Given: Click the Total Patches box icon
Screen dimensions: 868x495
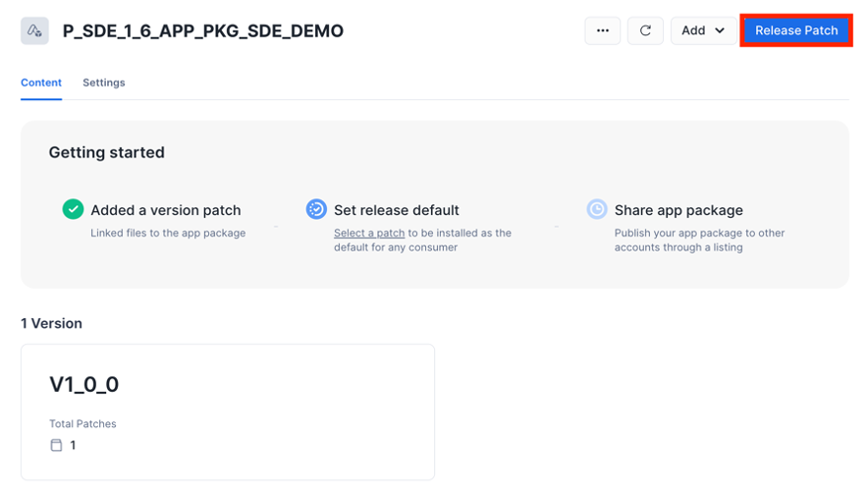Looking at the screenshot, I should tap(56, 445).
